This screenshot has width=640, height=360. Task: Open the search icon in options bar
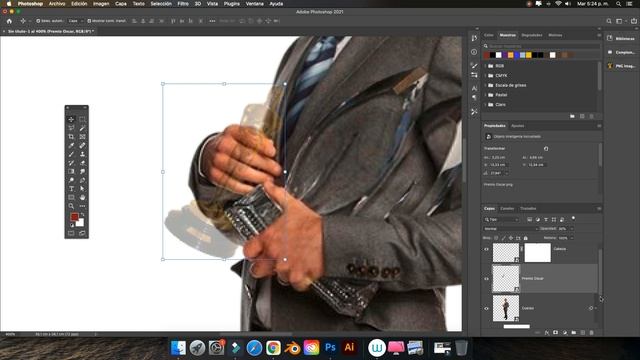pyautogui.click(x=609, y=21)
